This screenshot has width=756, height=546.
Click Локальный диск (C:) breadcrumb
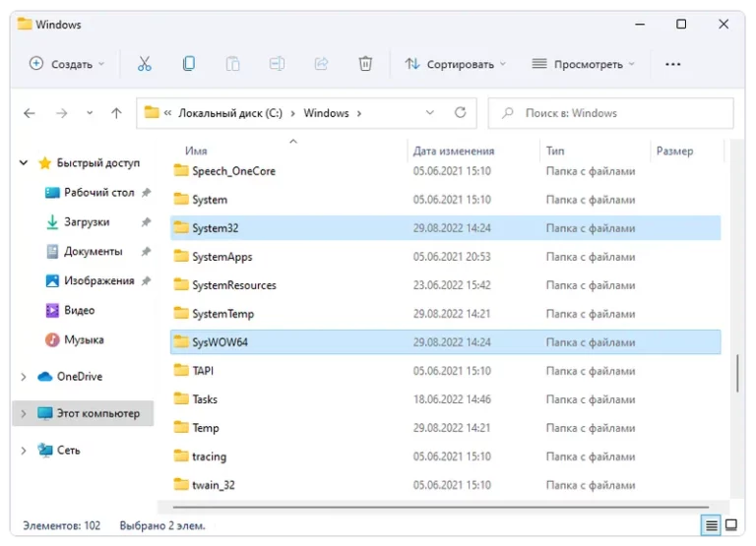point(230,113)
